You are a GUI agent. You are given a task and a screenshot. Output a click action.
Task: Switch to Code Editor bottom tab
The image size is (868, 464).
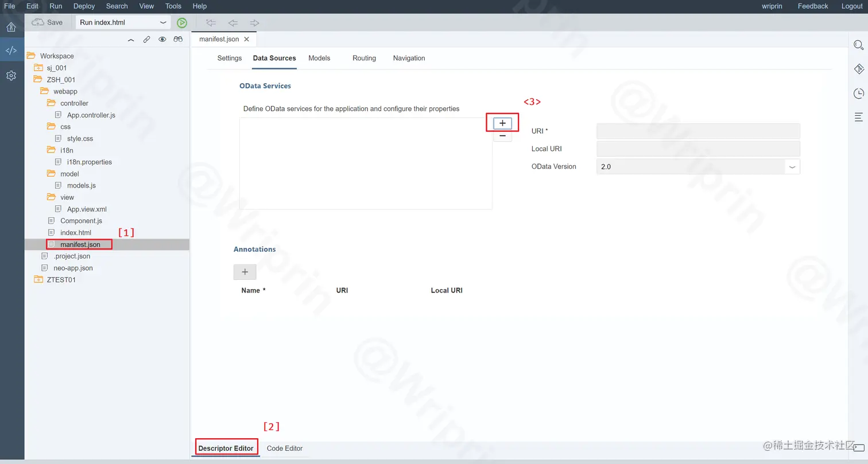click(x=285, y=448)
